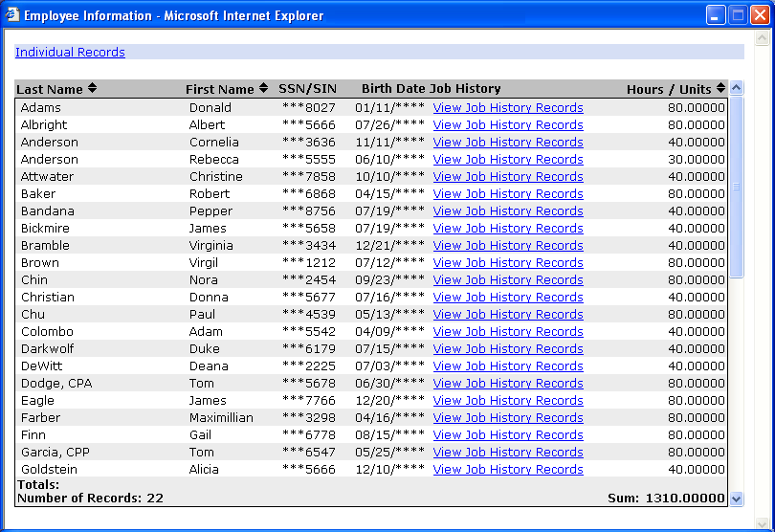775x532 pixels.
Task: View job history for Duke Darkwolf
Action: point(507,349)
